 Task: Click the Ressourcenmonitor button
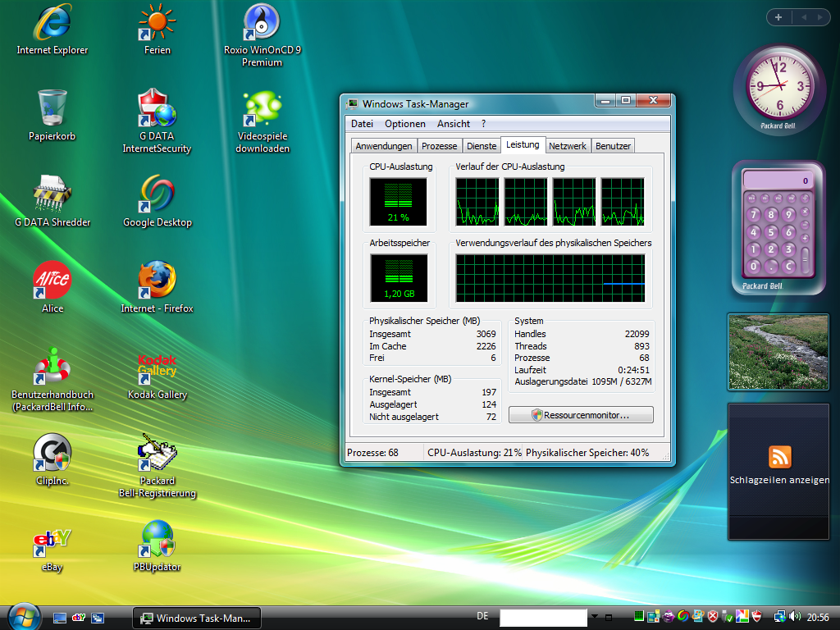coord(581,415)
